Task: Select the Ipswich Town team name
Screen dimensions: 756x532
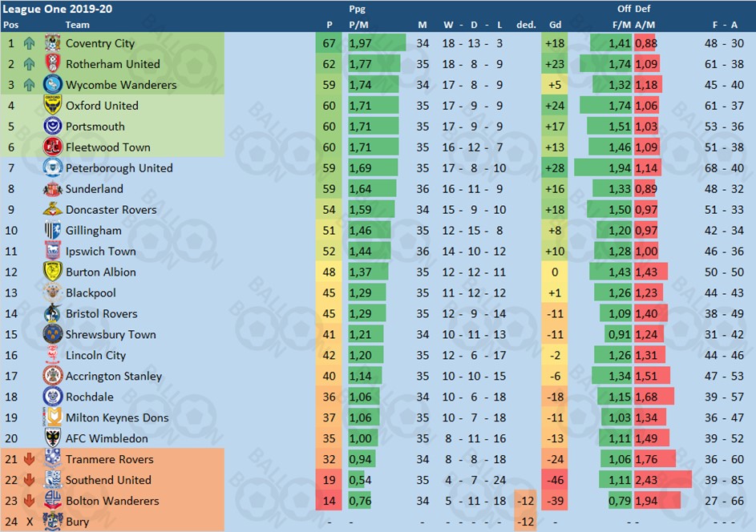Action: click(100, 252)
